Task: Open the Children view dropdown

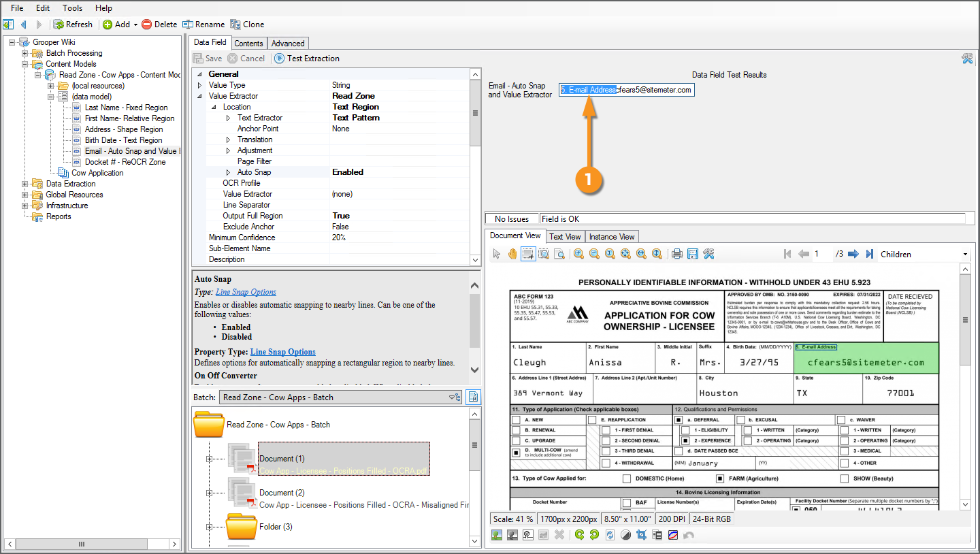Action: [965, 255]
